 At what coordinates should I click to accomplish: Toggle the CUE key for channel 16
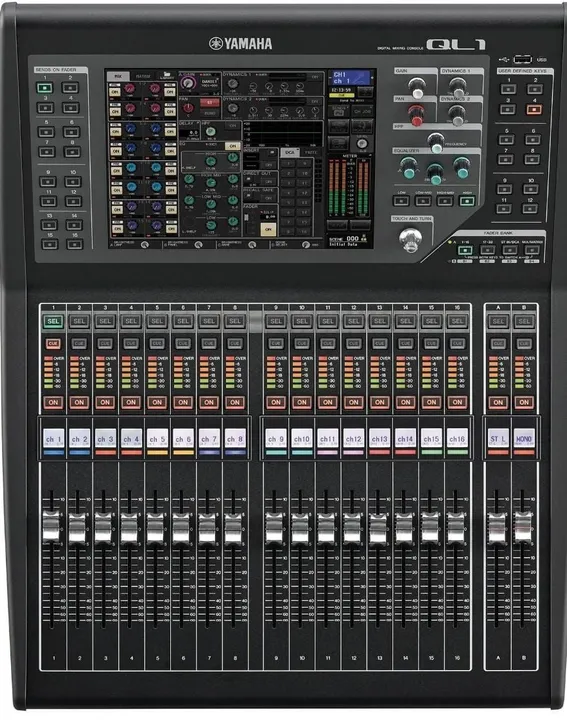457,343
